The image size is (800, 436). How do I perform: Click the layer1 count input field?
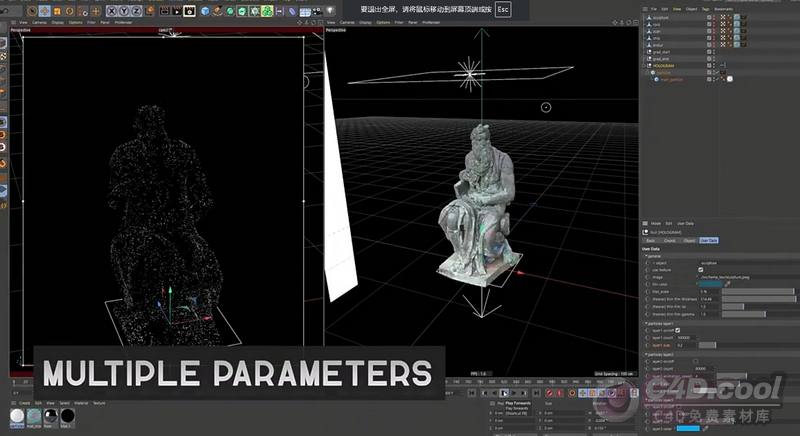tap(685, 338)
